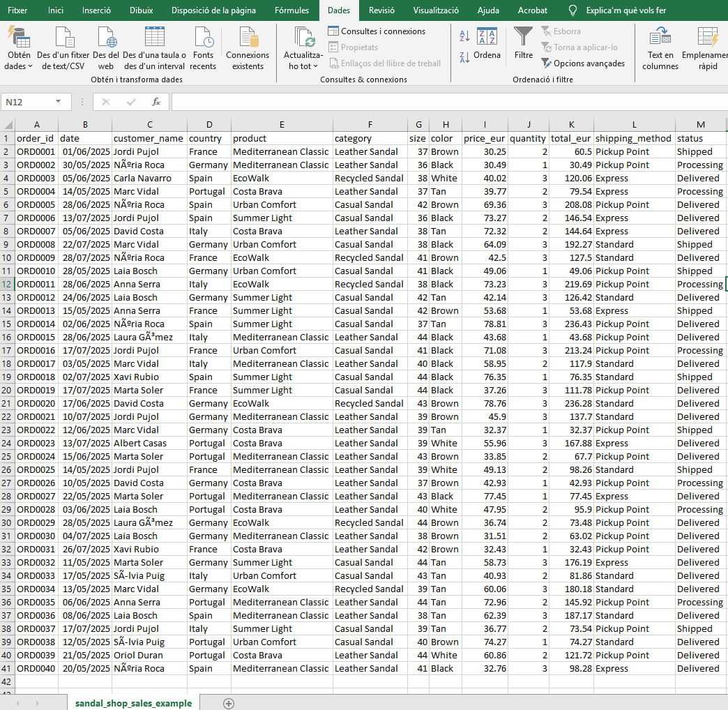Select Albert Casas in customer_name
Screen dimensions: 728x710
149,444
